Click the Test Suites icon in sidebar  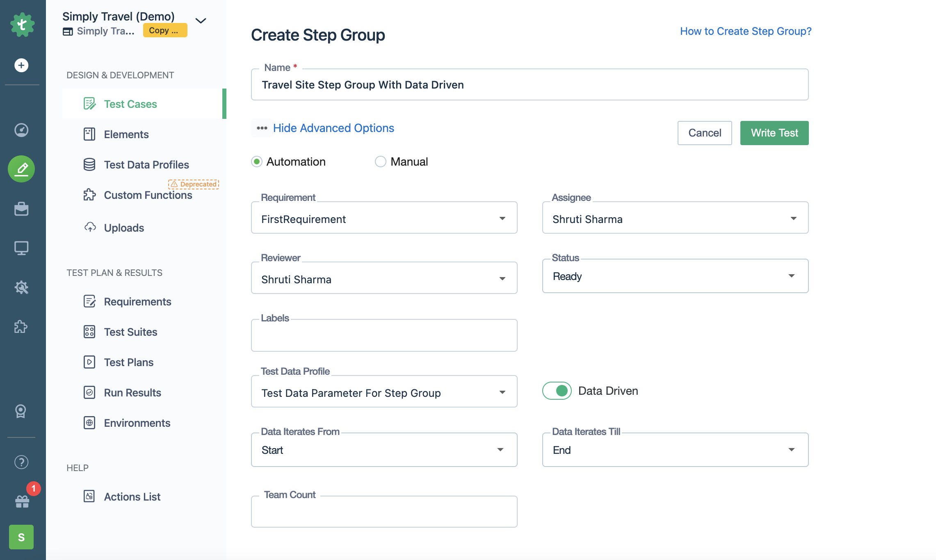point(89,331)
